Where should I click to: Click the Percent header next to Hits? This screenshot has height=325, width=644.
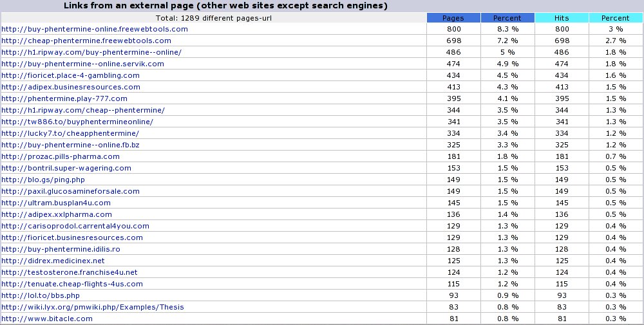tap(616, 17)
